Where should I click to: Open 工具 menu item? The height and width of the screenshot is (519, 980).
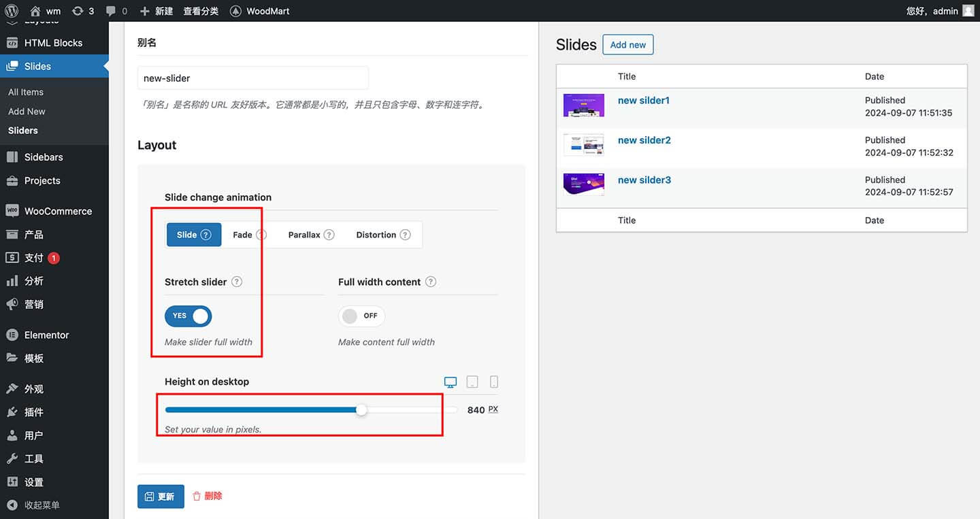coord(54,459)
